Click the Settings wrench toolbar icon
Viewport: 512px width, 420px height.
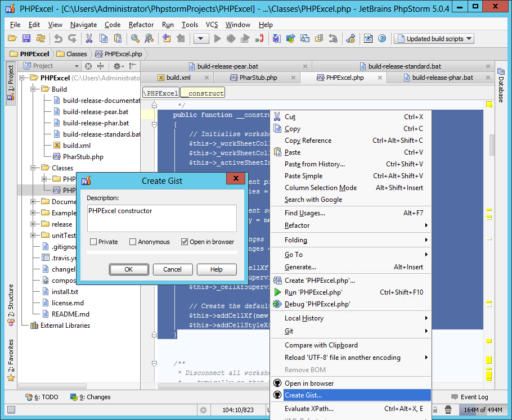(351, 38)
